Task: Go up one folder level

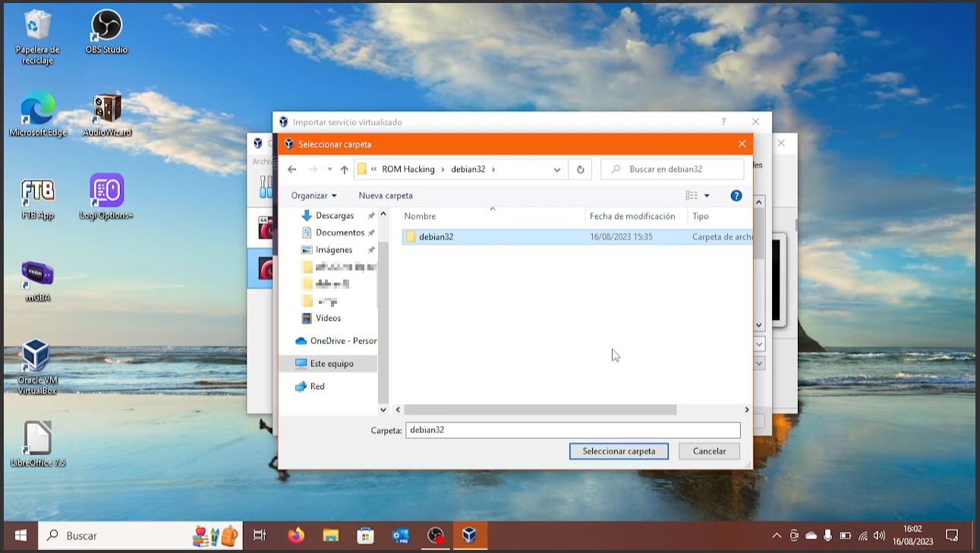Action: click(x=344, y=169)
